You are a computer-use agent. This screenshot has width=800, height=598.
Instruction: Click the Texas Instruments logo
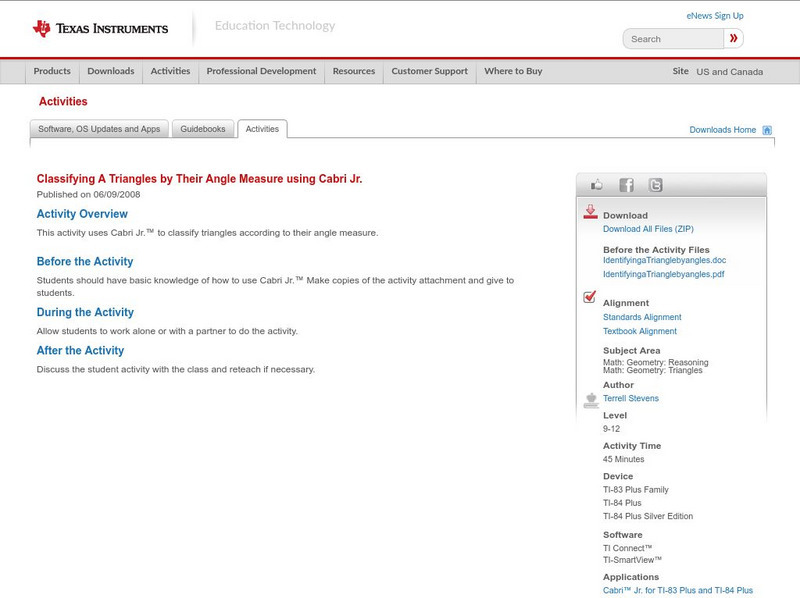(x=100, y=29)
